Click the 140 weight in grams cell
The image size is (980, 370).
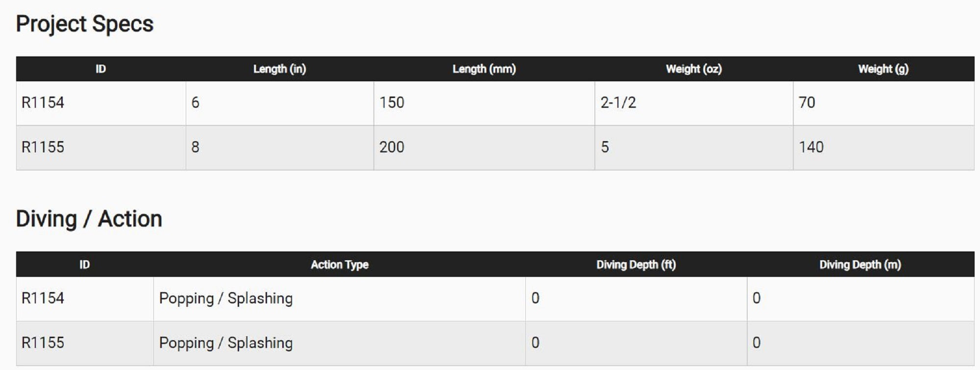click(x=811, y=147)
